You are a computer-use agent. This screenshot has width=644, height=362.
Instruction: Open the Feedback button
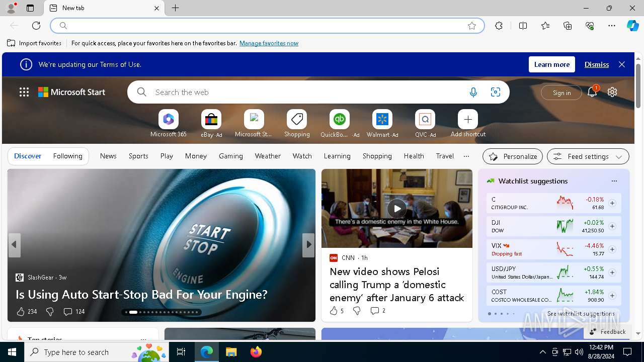pos(607,331)
